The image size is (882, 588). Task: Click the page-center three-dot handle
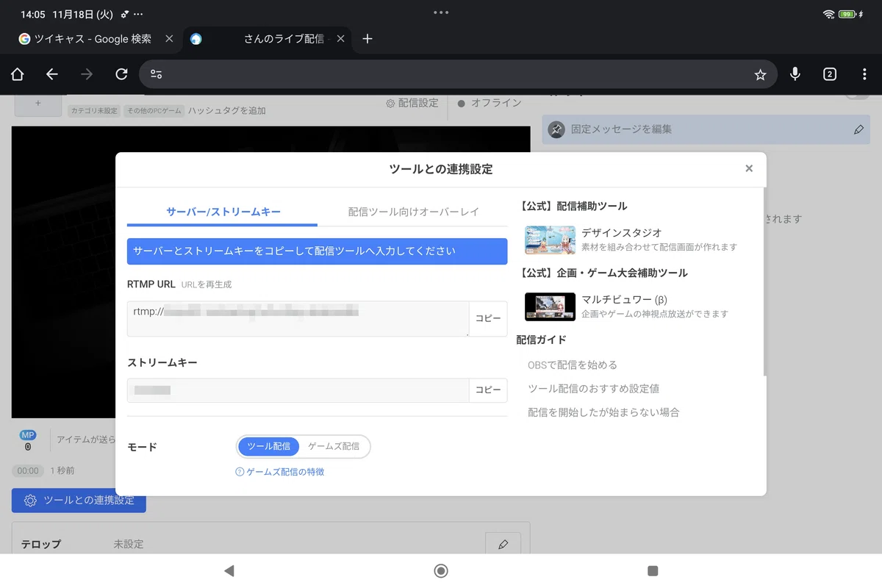(441, 12)
